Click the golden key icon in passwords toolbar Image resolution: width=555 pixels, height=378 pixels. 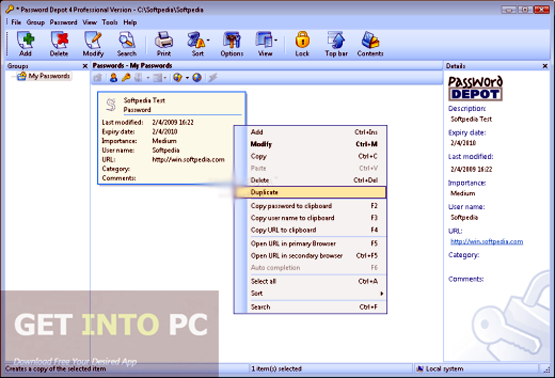(126, 78)
